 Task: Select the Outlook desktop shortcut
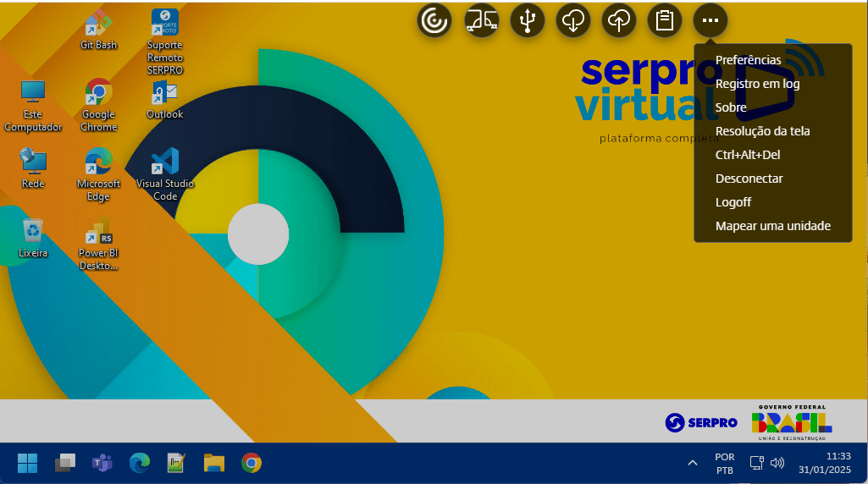[165, 100]
